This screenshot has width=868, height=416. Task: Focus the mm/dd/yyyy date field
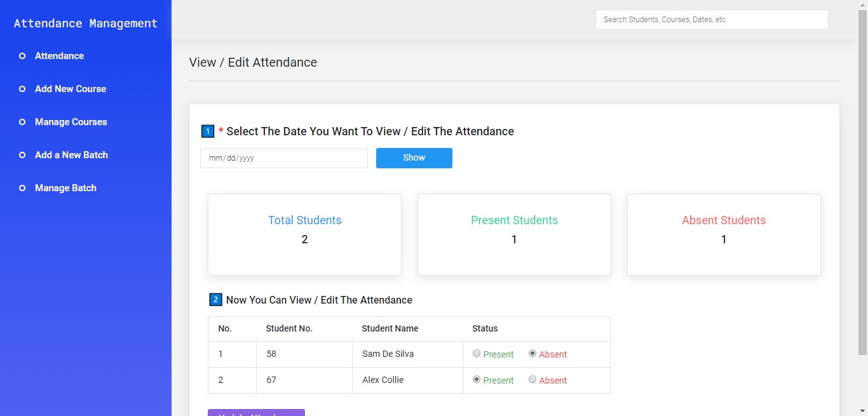click(x=283, y=158)
